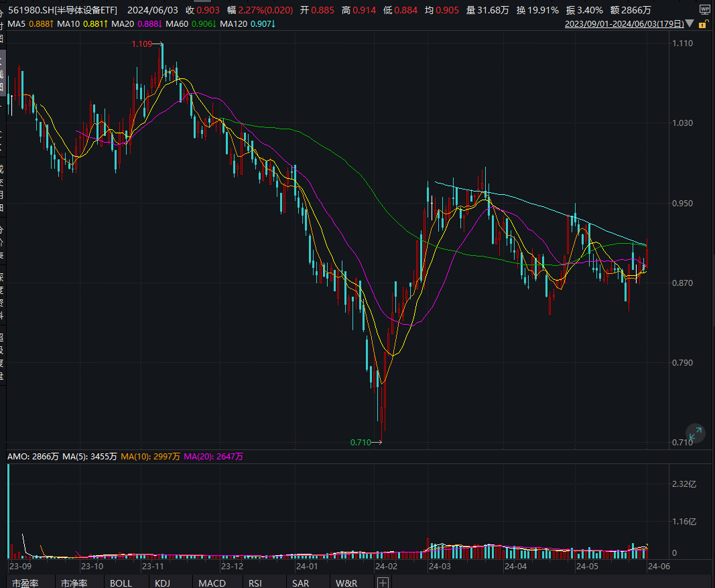Switch to the BOLL indicator tab
Screen dimensions: 715x588
pos(121,583)
